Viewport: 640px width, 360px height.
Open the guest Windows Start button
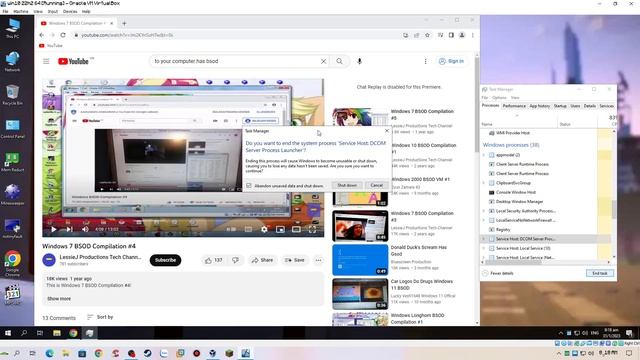(x=8, y=333)
